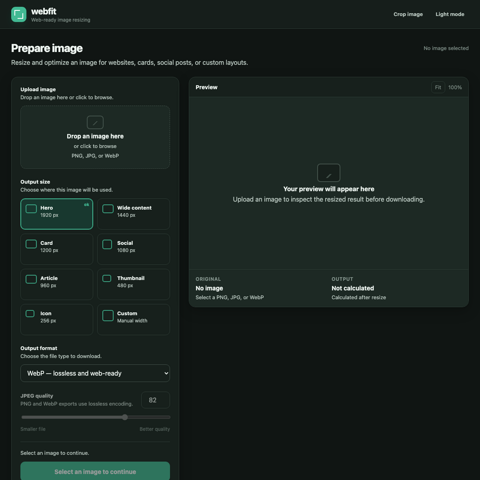Click the Drop an image here dropzone

(x=95, y=137)
